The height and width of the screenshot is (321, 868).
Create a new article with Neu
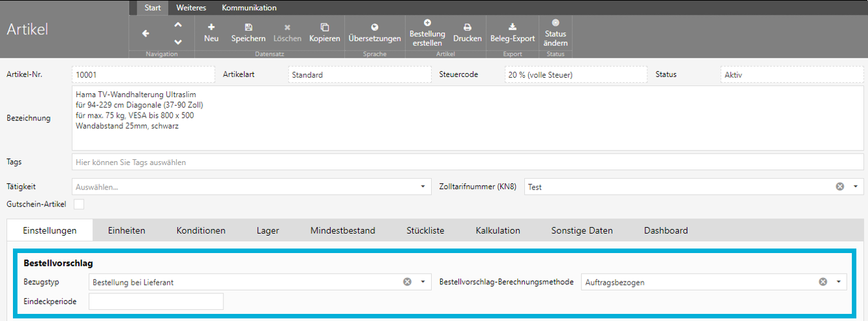(211, 33)
